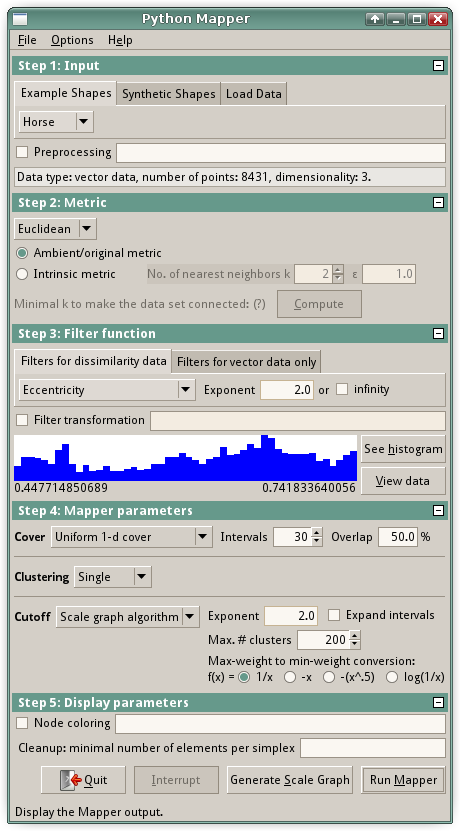460x831 pixels.
Task: Click the Cutoff Exponent input field
Action: 291,616
